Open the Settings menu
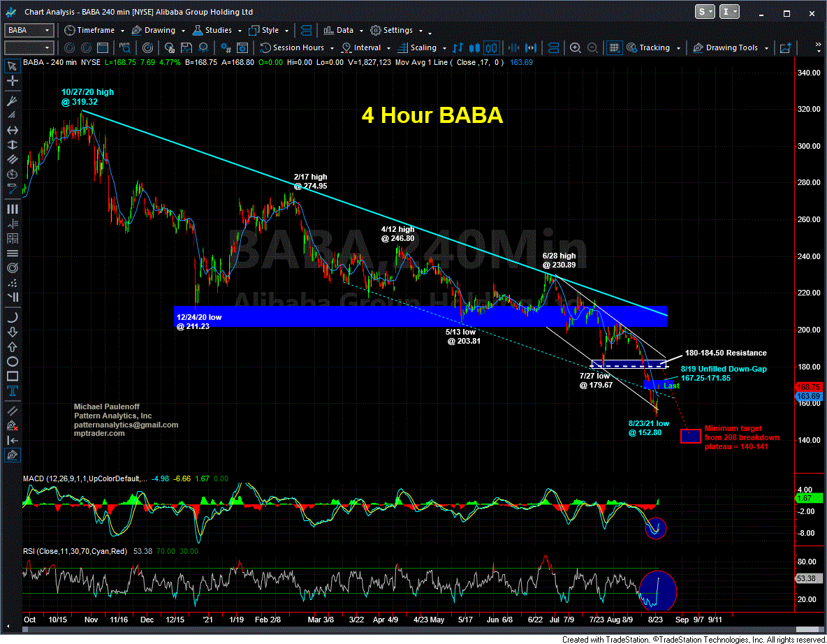Image resolution: width=827 pixels, height=644 pixels. pyautogui.click(x=397, y=31)
